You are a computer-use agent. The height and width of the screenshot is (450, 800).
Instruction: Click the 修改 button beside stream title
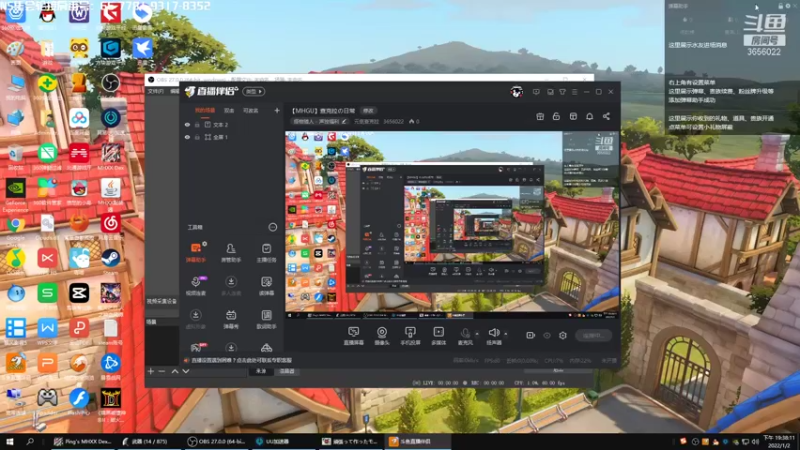point(368,111)
